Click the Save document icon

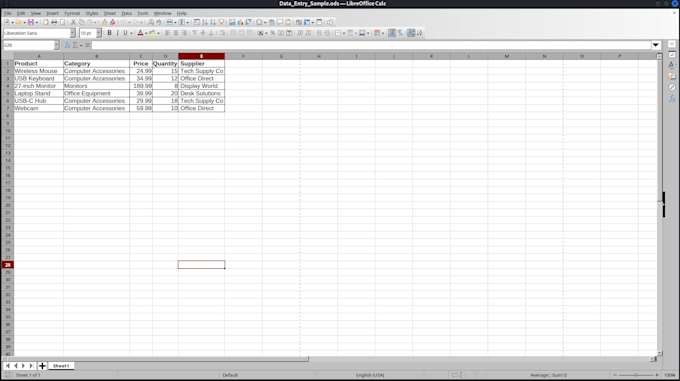tap(31, 22)
